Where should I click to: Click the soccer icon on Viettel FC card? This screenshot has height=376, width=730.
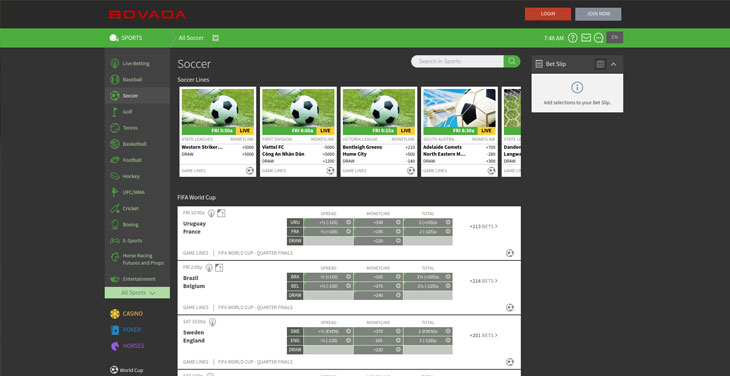pos(330,171)
